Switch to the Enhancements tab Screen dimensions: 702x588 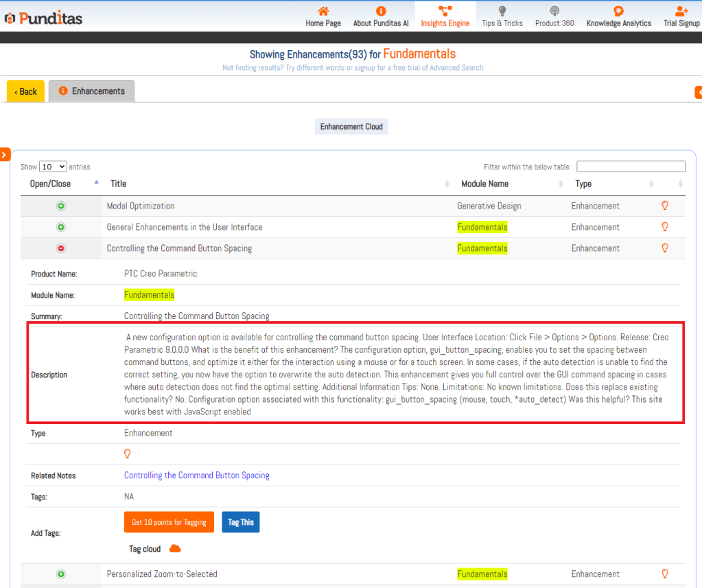pos(92,91)
